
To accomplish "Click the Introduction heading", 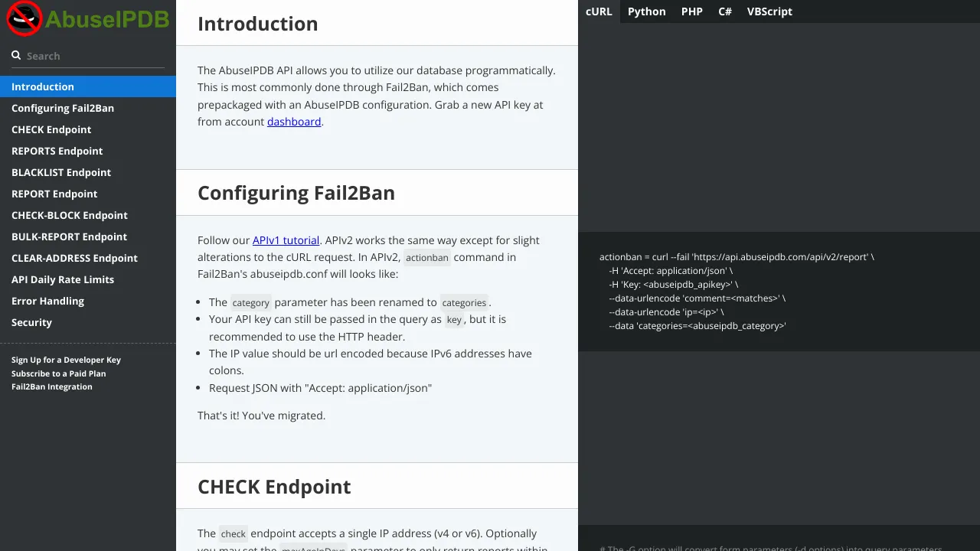I will (258, 24).
